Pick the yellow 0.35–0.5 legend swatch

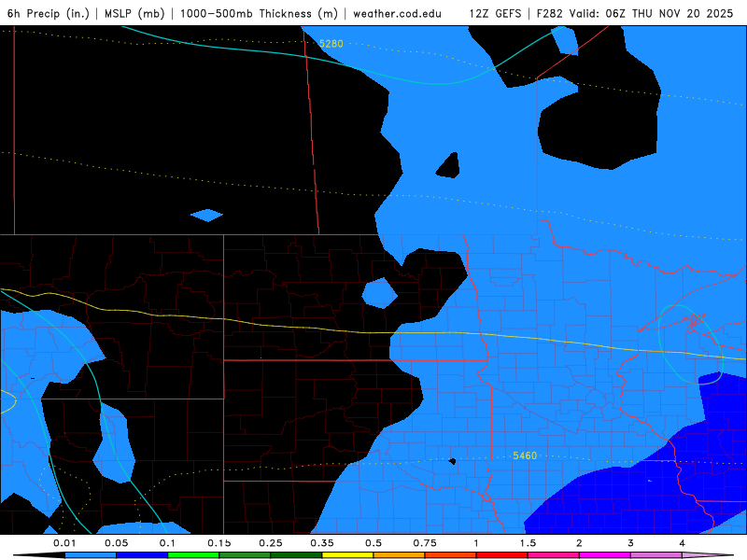(347, 555)
